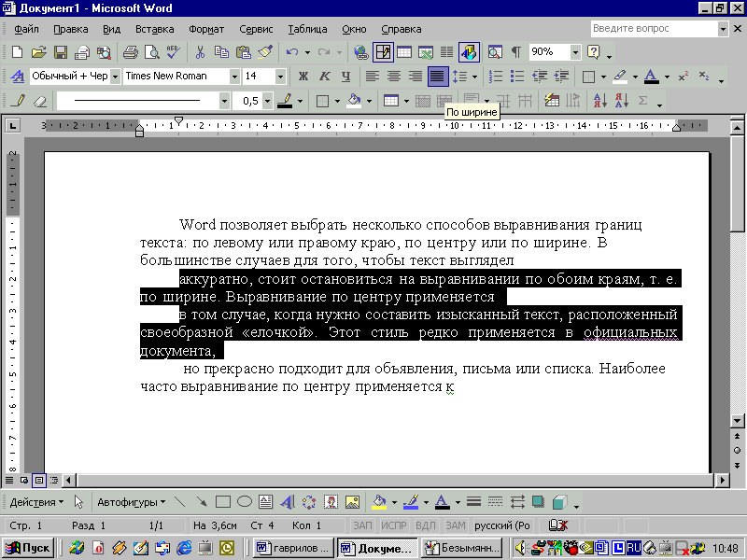747x560 pixels.
Task: Insert clip art from the drawing toolbar
Action: click(x=331, y=502)
